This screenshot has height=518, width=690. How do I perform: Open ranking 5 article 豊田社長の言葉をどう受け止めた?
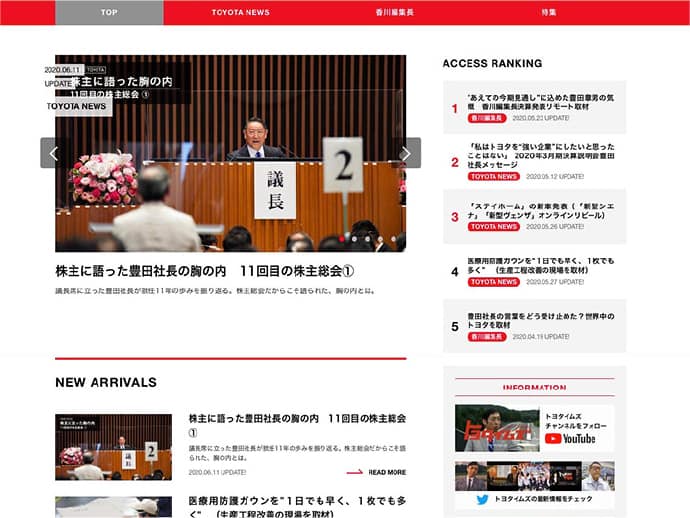[x=541, y=320]
